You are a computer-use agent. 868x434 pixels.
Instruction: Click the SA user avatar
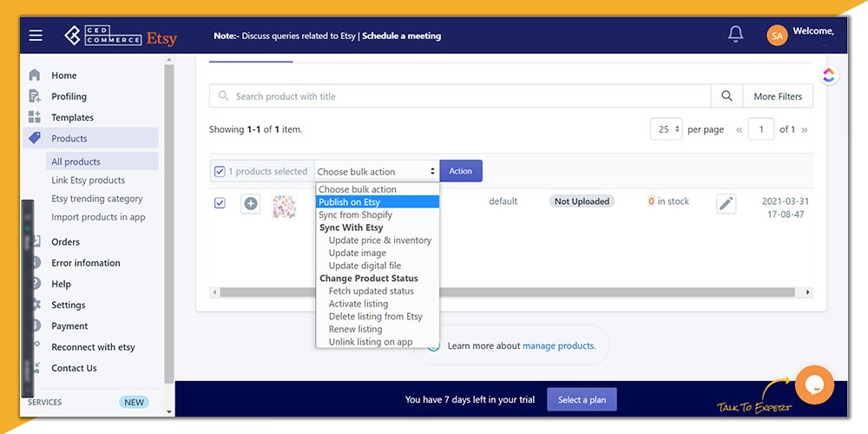click(x=777, y=36)
